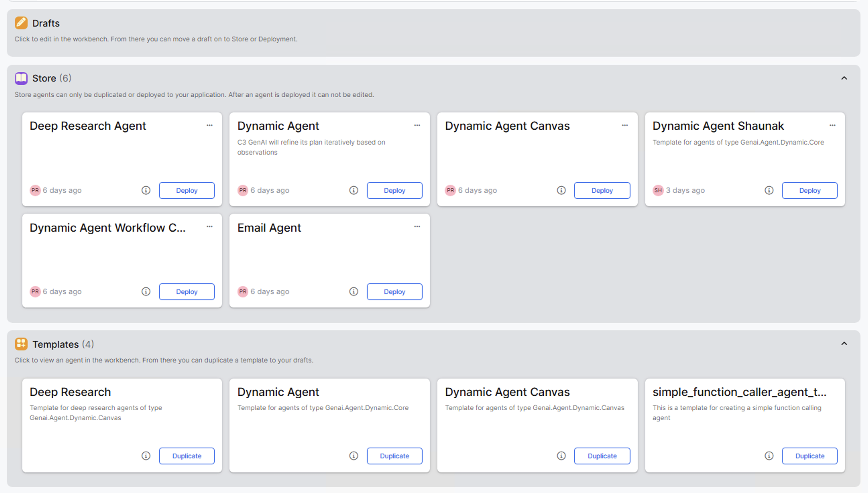Click info icon on simple_function_caller template
868x493 pixels.
[x=769, y=456]
